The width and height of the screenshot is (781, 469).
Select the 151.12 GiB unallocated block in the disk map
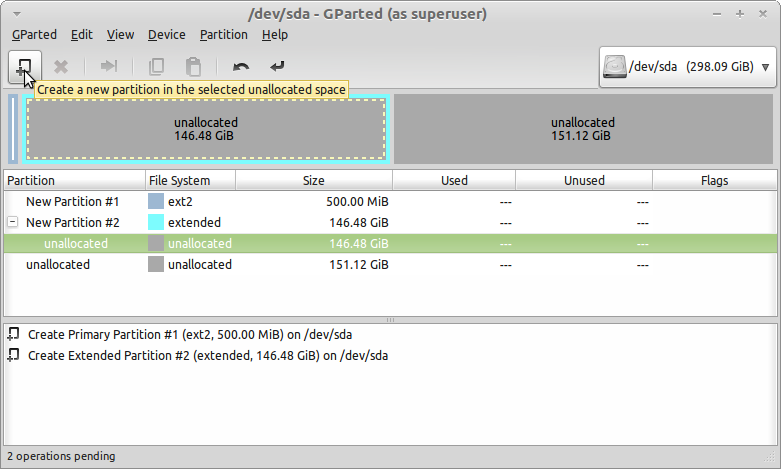click(x=583, y=129)
